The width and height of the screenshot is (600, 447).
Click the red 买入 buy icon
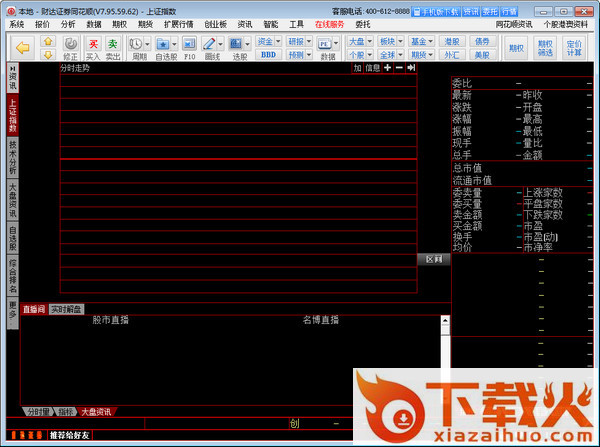pos(93,44)
